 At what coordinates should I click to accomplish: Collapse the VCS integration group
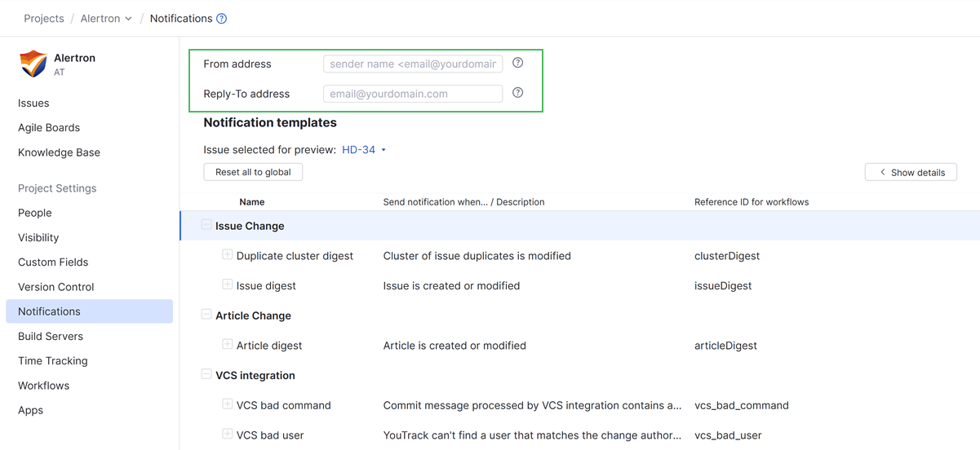(206, 375)
